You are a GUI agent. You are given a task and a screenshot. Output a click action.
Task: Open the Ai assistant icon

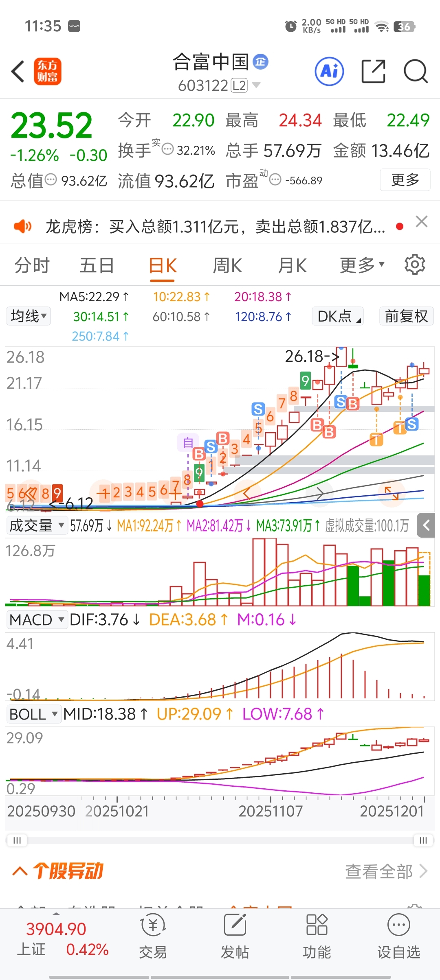[x=330, y=72]
